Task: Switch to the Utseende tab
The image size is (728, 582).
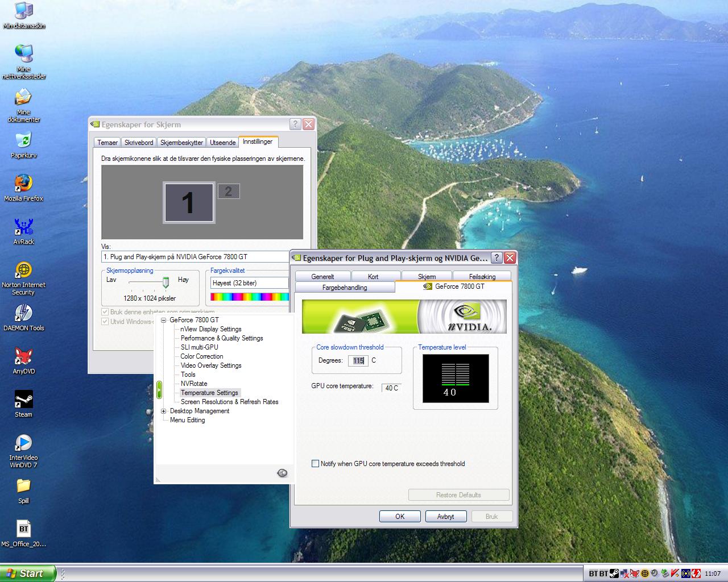Action: click(x=222, y=143)
